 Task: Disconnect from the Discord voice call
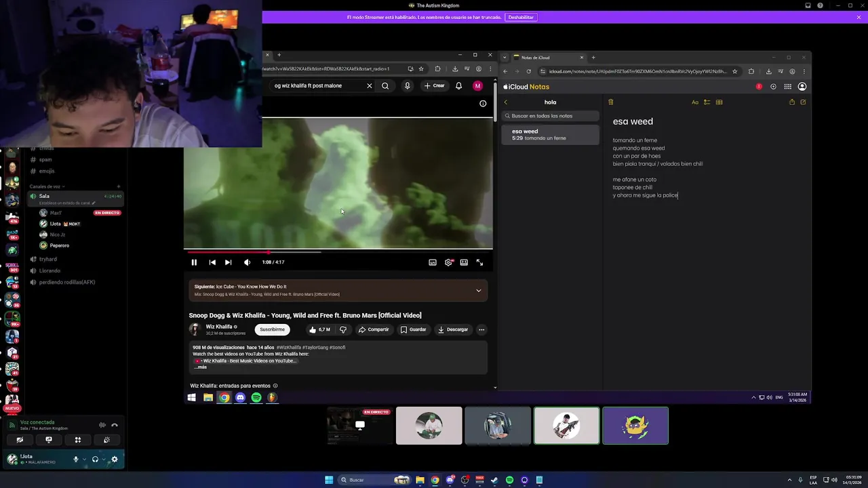point(115,425)
